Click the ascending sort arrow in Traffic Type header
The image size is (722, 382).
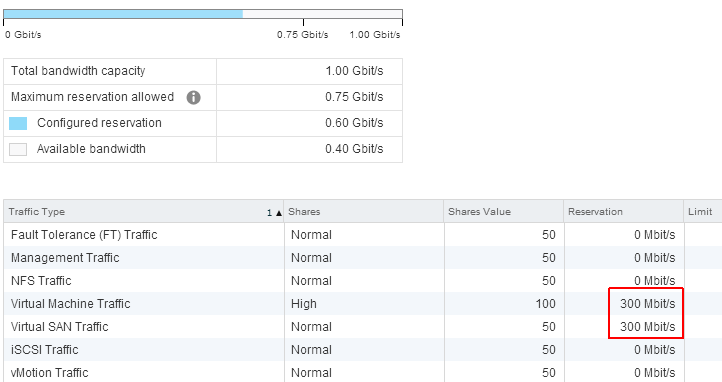pos(279,213)
